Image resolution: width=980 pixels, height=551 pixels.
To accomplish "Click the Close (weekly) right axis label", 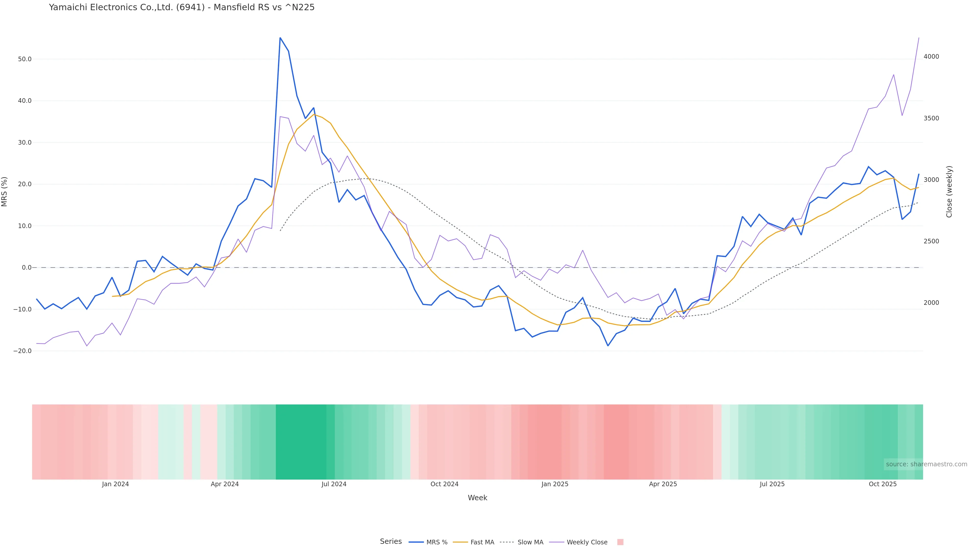I will pos(949,192).
